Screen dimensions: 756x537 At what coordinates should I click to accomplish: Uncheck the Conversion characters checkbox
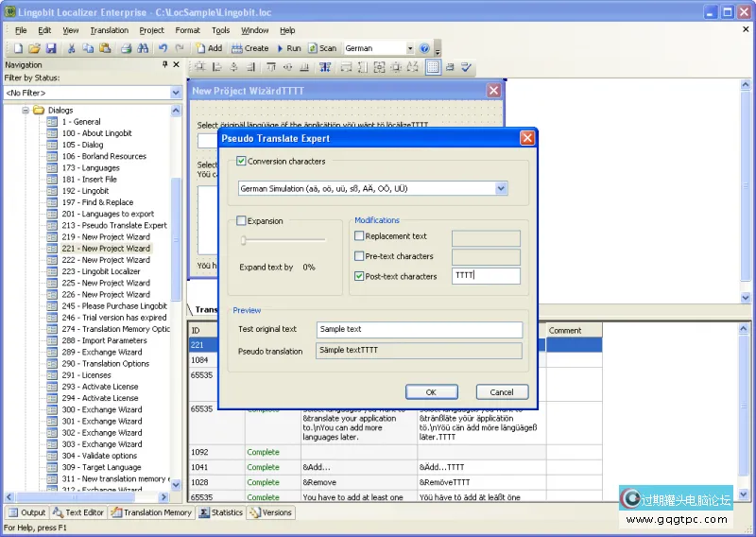point(242,162)
